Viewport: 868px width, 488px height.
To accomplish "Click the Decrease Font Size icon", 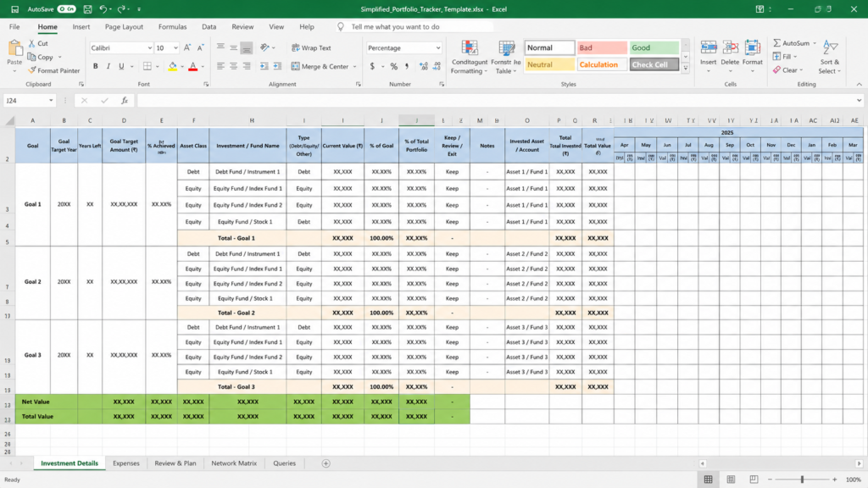I will (x=200, y=48).
